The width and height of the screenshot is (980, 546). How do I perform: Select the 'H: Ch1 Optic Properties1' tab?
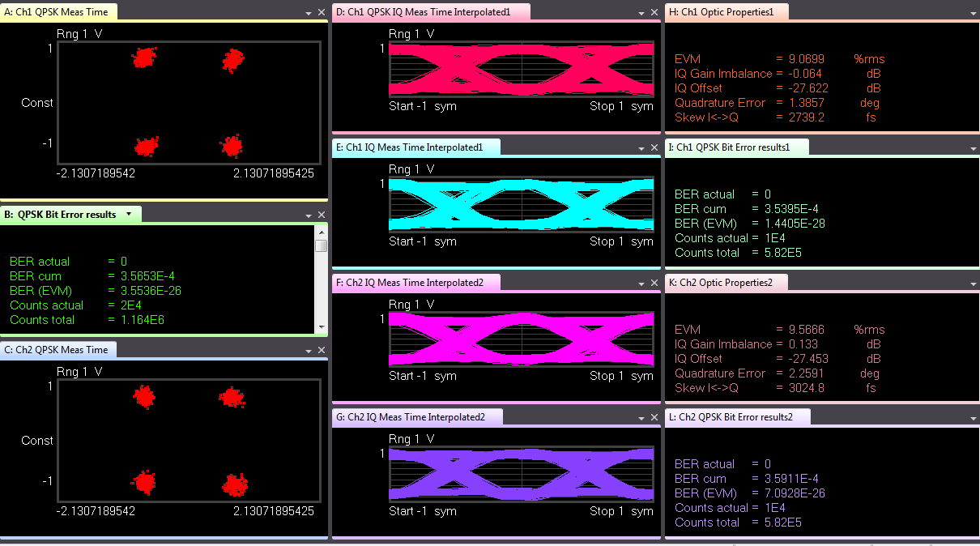tap(726, 11)
